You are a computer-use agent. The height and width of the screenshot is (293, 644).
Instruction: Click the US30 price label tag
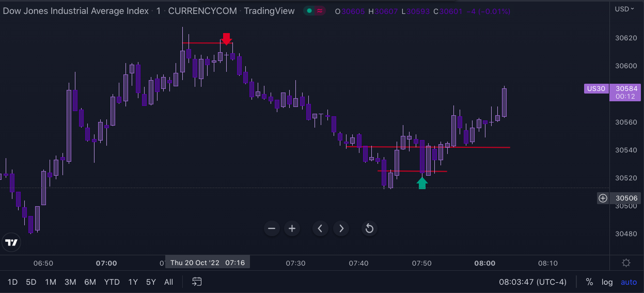595,88
